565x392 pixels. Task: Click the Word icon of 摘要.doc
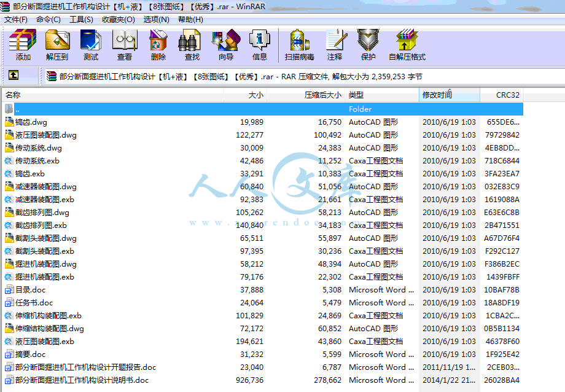coord(9,354)
